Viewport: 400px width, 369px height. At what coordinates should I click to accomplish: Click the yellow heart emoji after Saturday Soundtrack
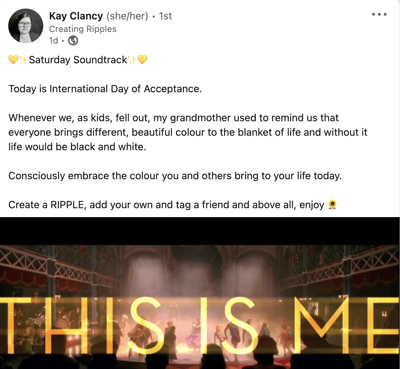click(142, 60)
